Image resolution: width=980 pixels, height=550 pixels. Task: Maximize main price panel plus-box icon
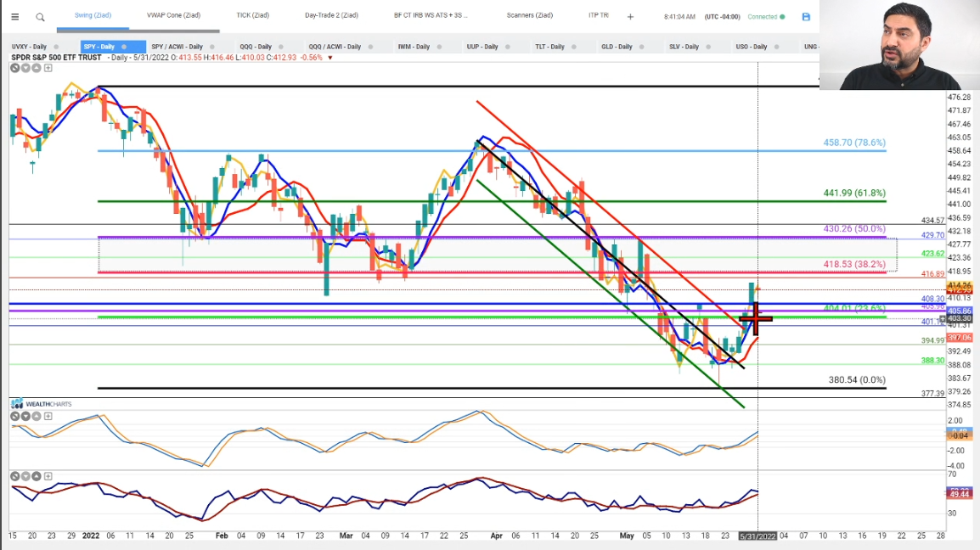point(48,68)
